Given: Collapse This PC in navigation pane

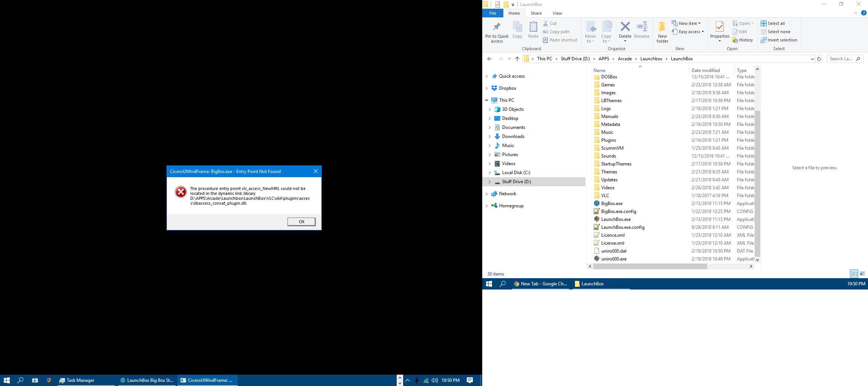Looking at the screenshot, I should (x=486, y=100).
